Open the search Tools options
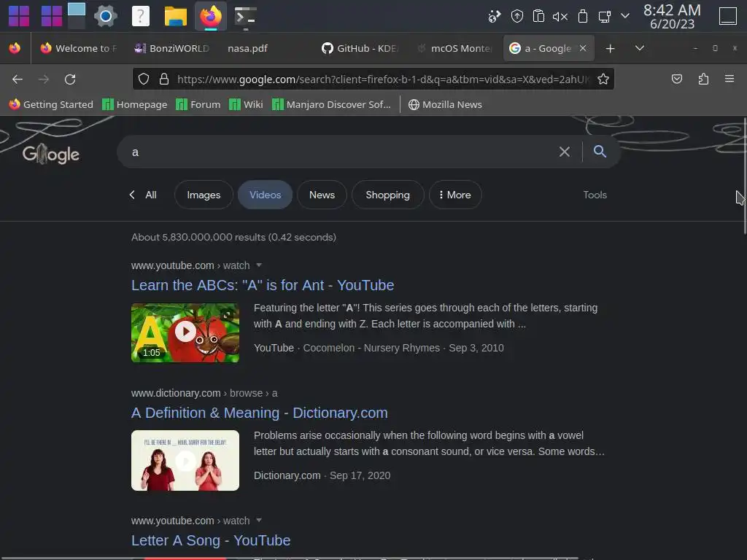The width and height of the screenshot is (747, 560). tap(595, 195)
